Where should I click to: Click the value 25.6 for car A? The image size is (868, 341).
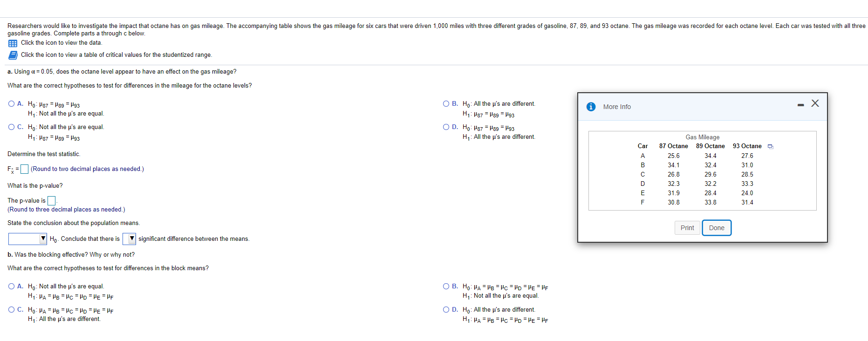[x=673, y=156]
